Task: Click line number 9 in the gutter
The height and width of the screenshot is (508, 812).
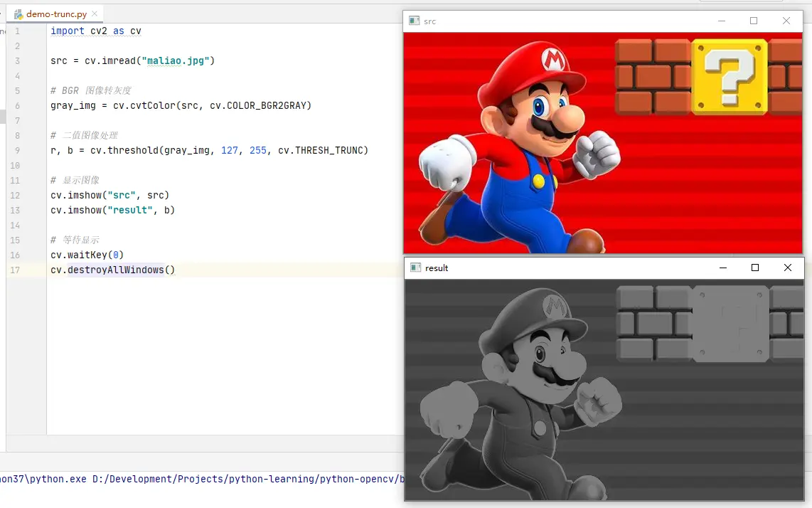Action: [x=17, y=150]
